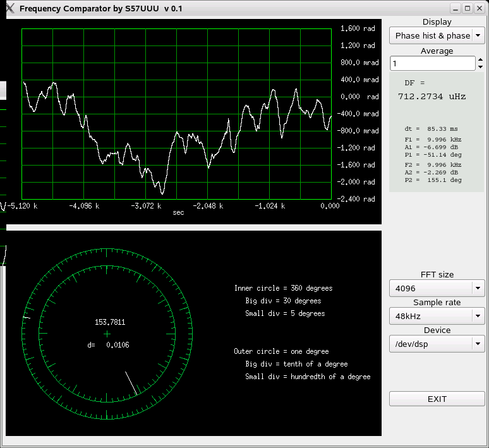Expand the FFT size dropdown showing 4096
This screenshot has height=448, width=489.
pos(437,289)
